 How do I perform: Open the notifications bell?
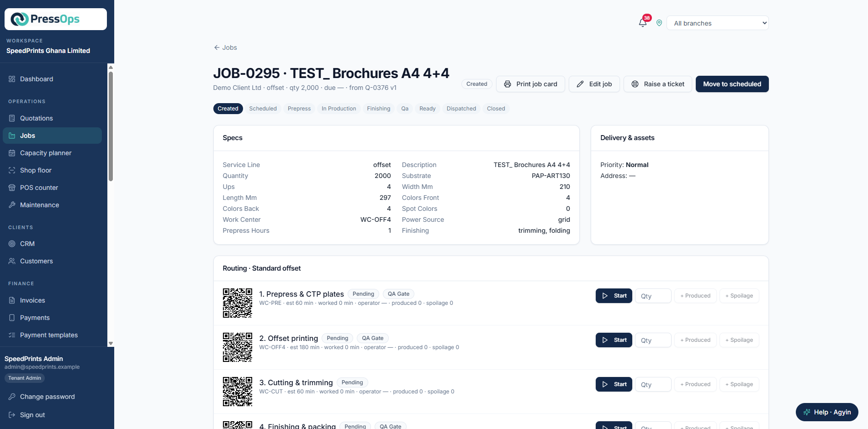643,23
